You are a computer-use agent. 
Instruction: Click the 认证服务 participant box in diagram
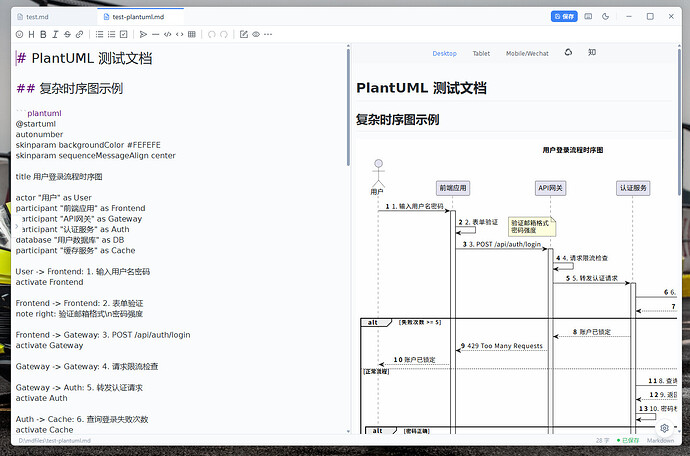click(633, 188)
